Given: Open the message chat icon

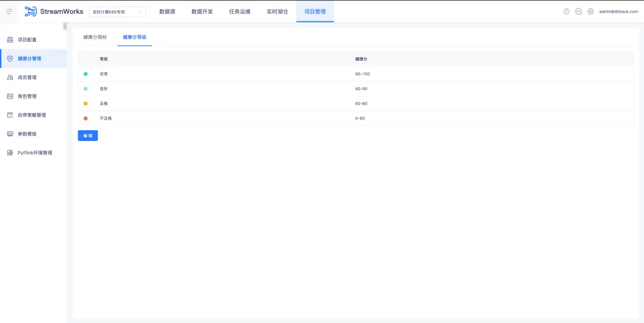Looking at the screenshot, I should (x=578, y=11).
